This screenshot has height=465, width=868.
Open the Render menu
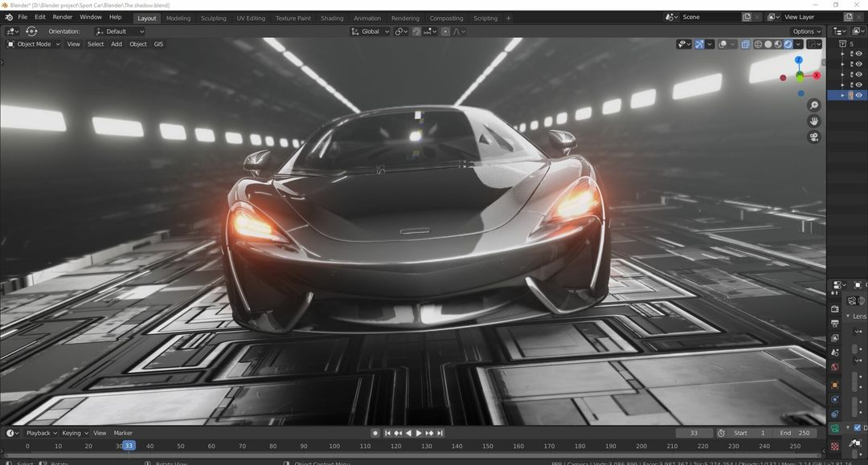(x=62, y=17)
